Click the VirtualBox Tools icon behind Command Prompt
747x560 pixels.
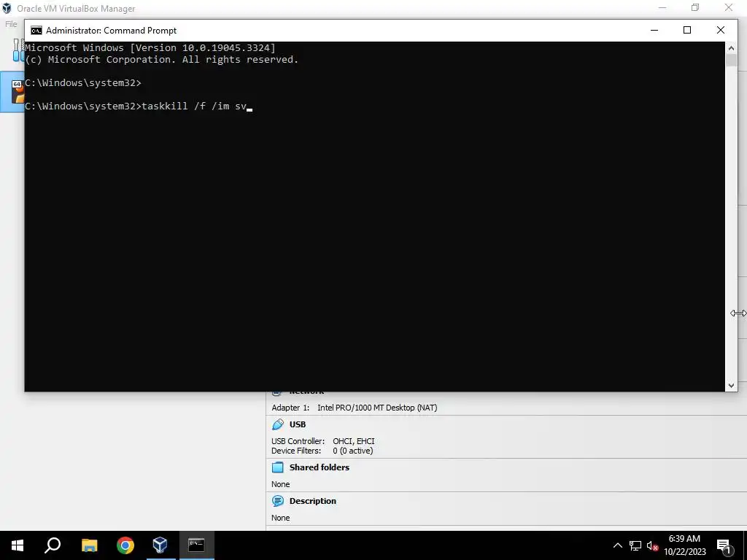(18, 50)
